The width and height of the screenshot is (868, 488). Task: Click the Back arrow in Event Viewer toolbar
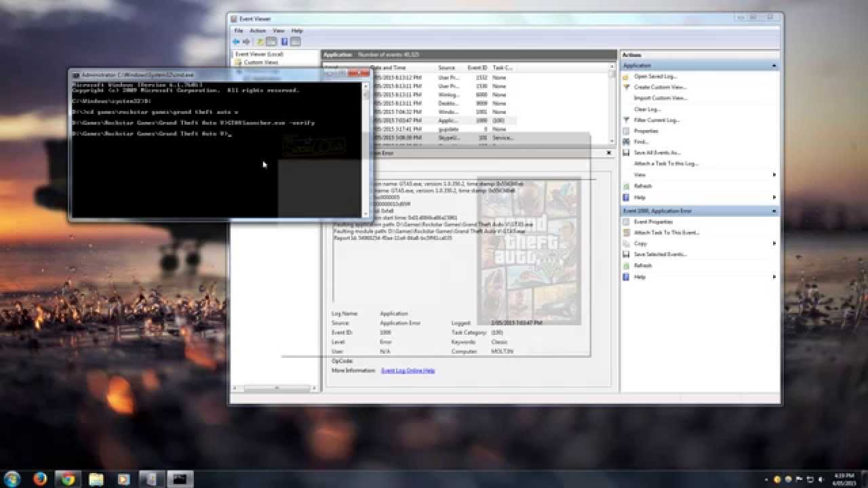coord(236,42)
